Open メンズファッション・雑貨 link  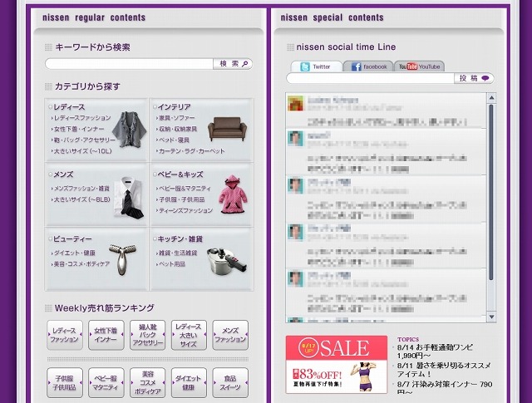click(81, 189)
